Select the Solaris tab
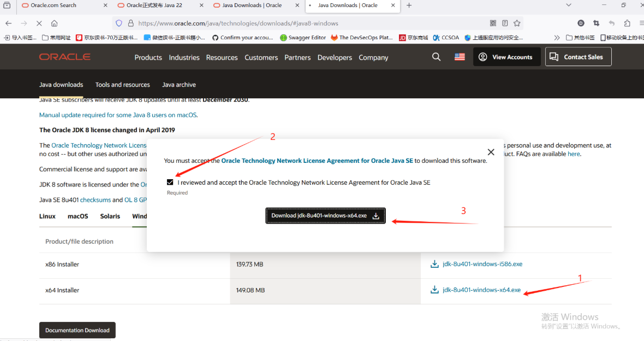644x341 pixels. pyautogui.click(x=110, y=216)
